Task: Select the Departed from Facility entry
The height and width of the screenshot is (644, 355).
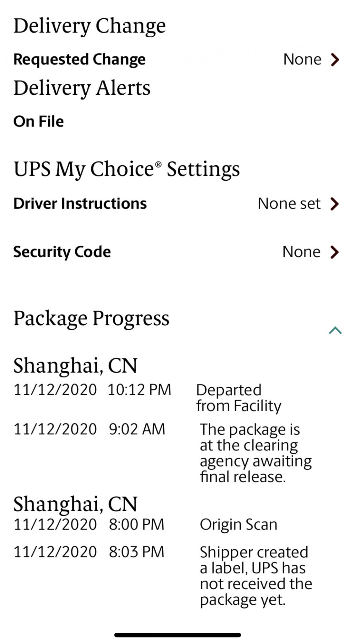Action: click(238, 398)
